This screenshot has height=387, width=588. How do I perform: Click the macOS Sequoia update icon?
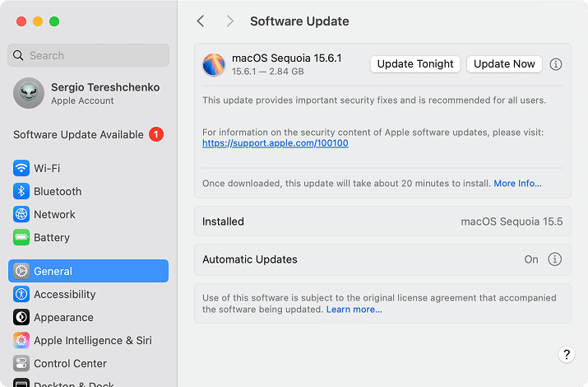click(x=214, y=64)
